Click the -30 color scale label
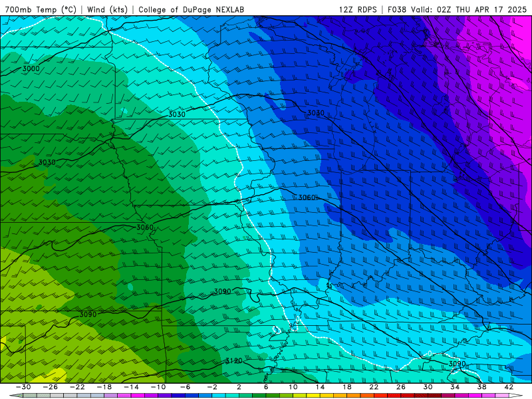 [23, 387]
